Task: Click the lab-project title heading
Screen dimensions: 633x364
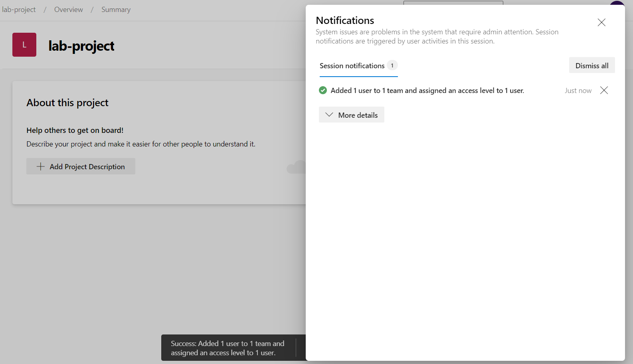Action: pyautogui.click(x=81, y=46)
